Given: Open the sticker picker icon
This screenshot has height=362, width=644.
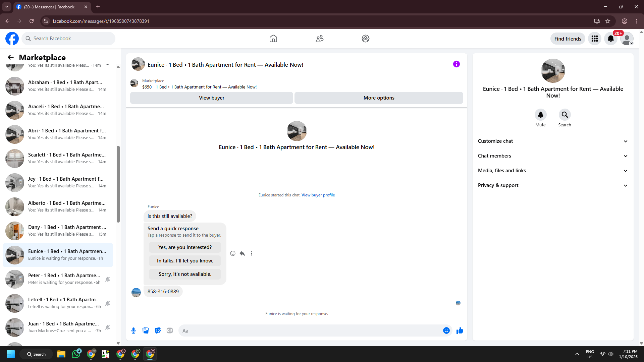Looking at the screenshot, I should pos(158,330).
